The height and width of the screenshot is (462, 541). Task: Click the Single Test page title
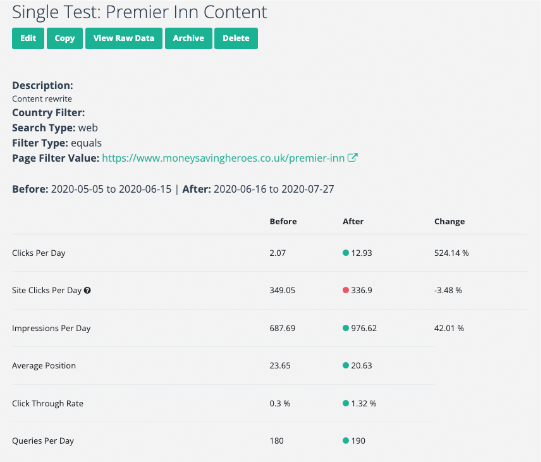point(139,12)
